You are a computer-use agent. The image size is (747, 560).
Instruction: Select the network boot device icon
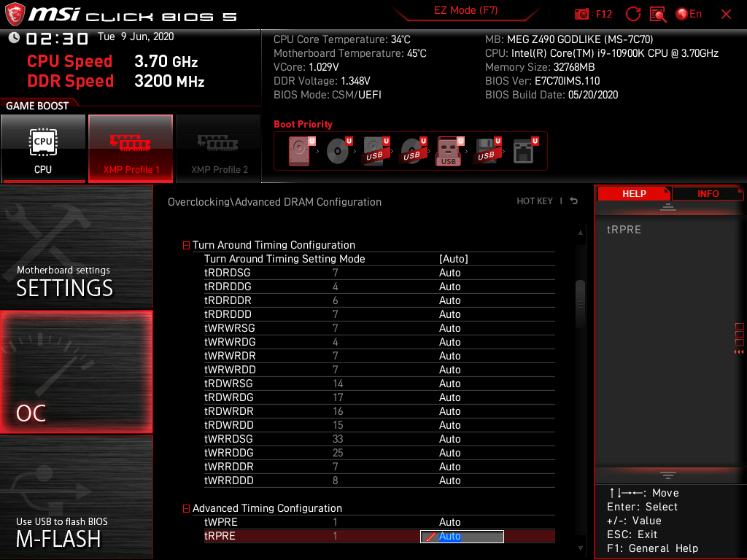pos(525,151)
